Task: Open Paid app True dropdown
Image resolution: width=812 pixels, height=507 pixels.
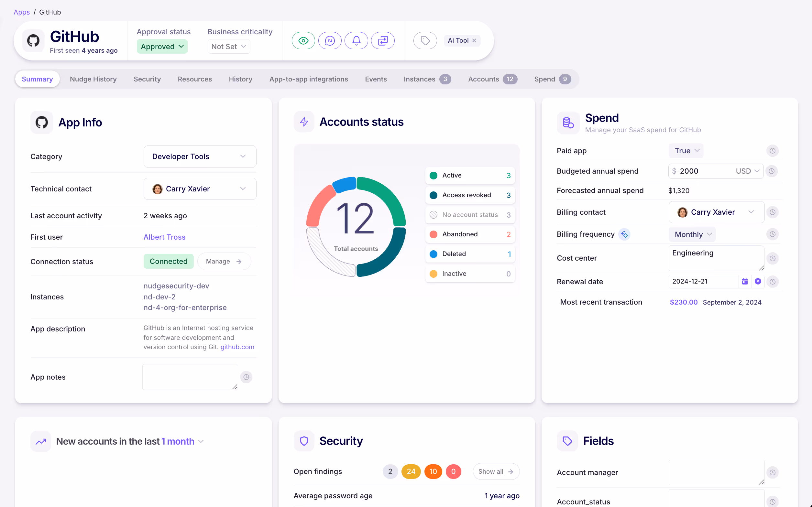Action: pyautogui.click(x=686, y=151)
